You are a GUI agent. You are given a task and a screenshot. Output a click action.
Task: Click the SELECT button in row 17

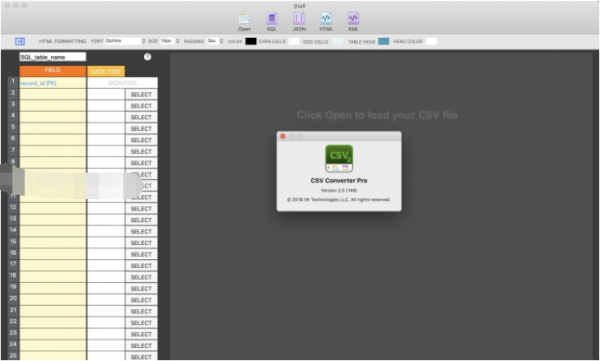coord(141,266)
